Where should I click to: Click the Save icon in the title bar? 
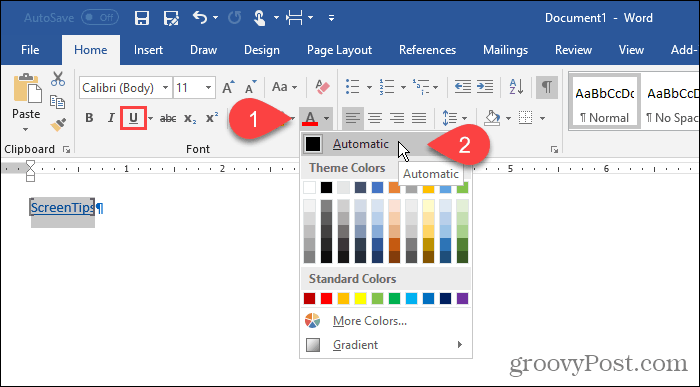(142, 18)
